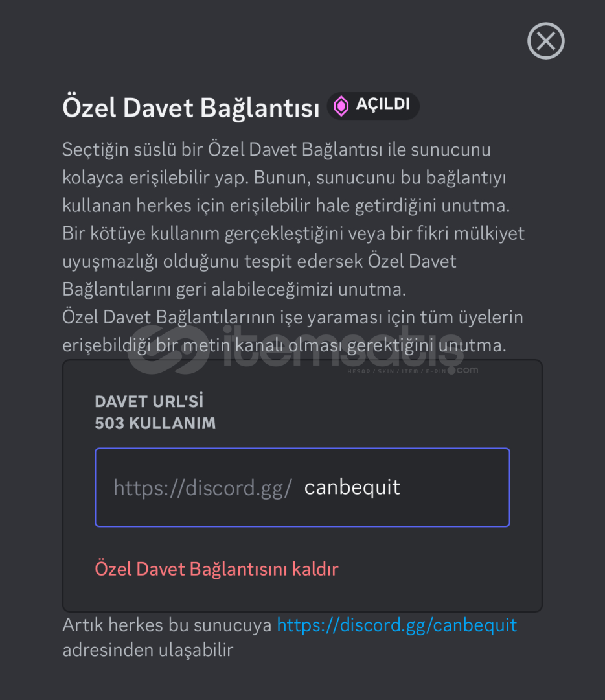Click the AÇILDI unlocked badge label
The image size is (605, 700).
click(x=383, y=106)
